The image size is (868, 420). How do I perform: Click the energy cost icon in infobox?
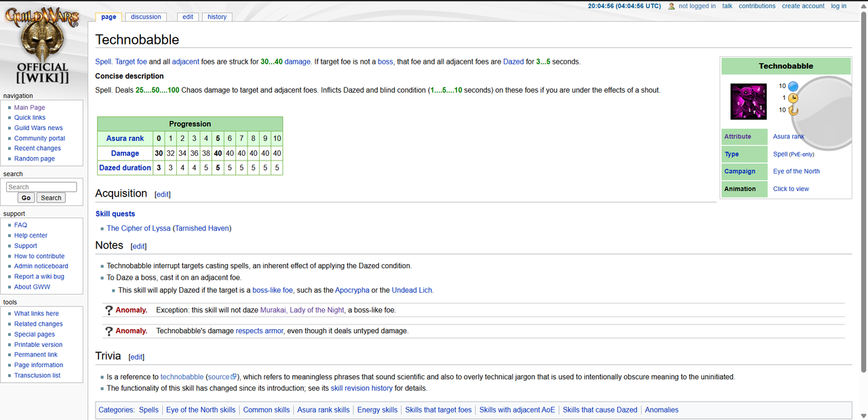click(x=793, y=86)
